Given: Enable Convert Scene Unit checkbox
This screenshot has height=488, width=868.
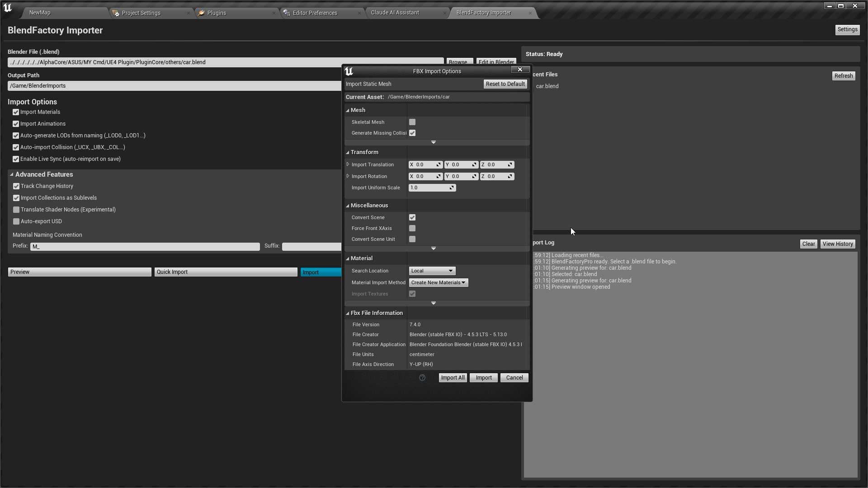Looking at the screenshot, I should point(412,239).
